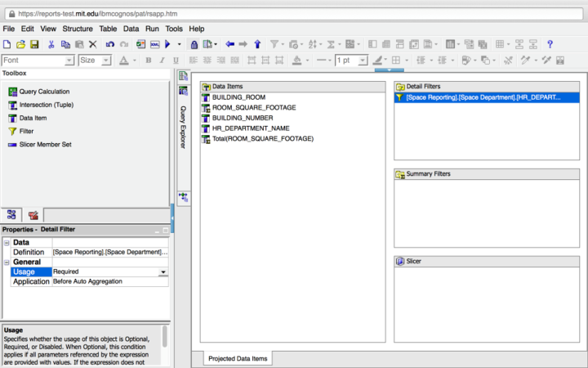Open the Usage property dropdown
588x368 pixels.
point(163,272)
